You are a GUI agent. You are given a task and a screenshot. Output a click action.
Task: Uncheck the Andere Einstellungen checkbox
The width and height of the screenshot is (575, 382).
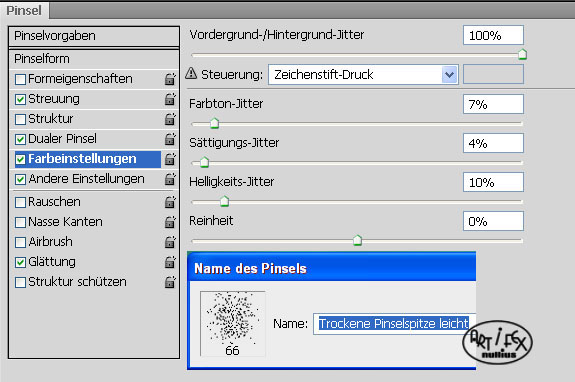point(21,179)
